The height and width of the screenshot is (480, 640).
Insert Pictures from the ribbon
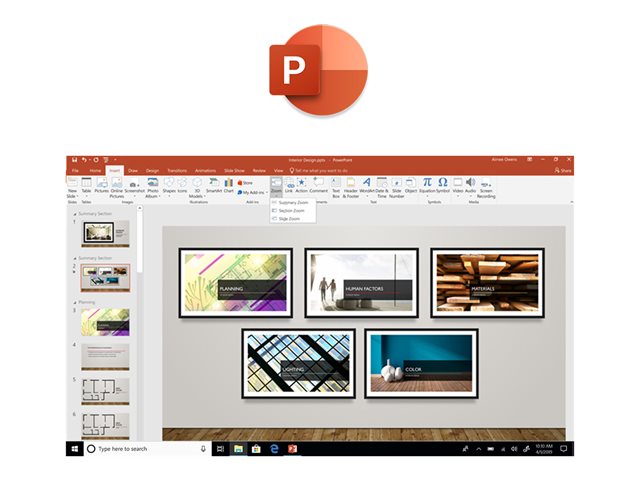102,185
